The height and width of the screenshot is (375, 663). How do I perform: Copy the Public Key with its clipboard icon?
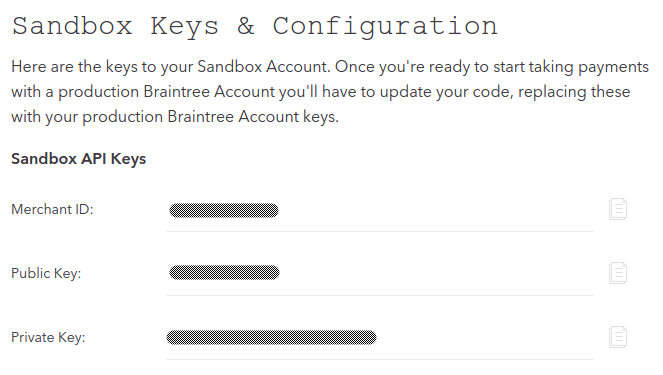[618, 273]
